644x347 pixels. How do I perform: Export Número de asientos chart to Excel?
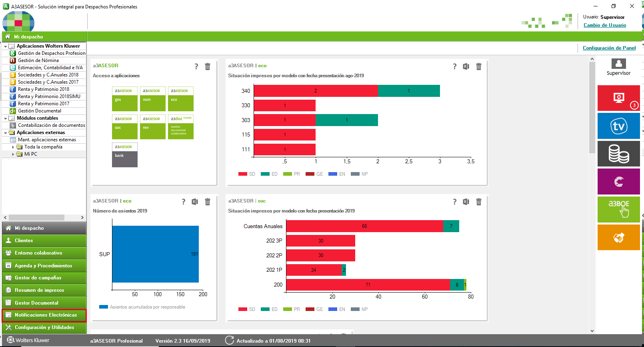point(195,202)
